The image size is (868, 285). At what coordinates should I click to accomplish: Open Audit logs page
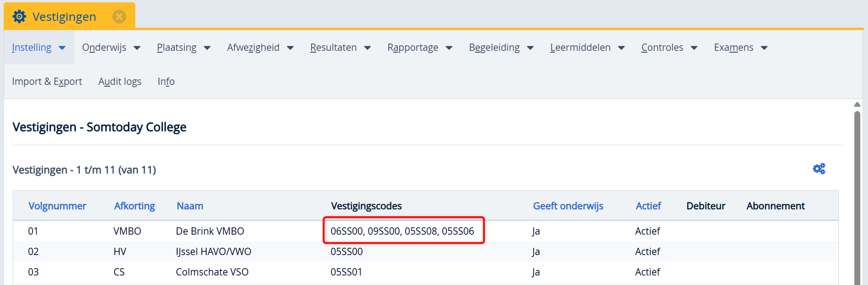(x=119, y=82)
